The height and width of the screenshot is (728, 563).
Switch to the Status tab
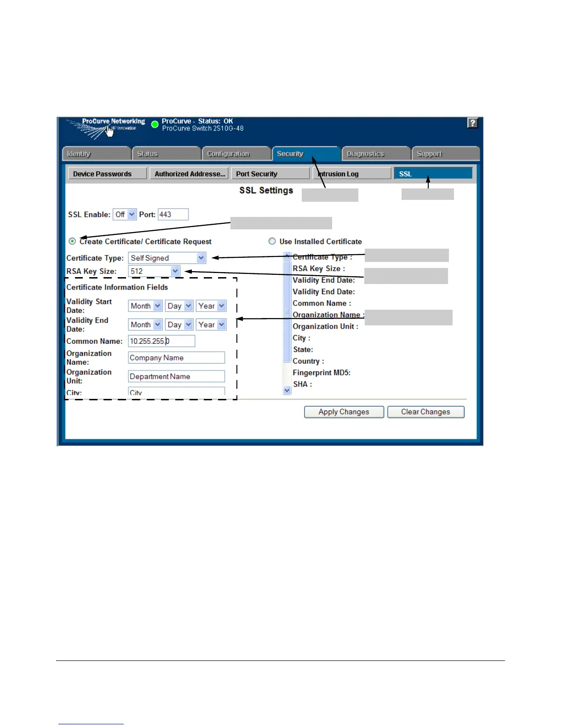(x=167, y=154)
